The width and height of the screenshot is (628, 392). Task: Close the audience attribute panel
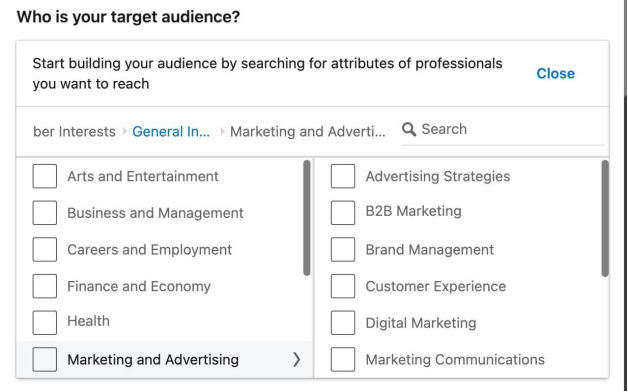[556, 74]
